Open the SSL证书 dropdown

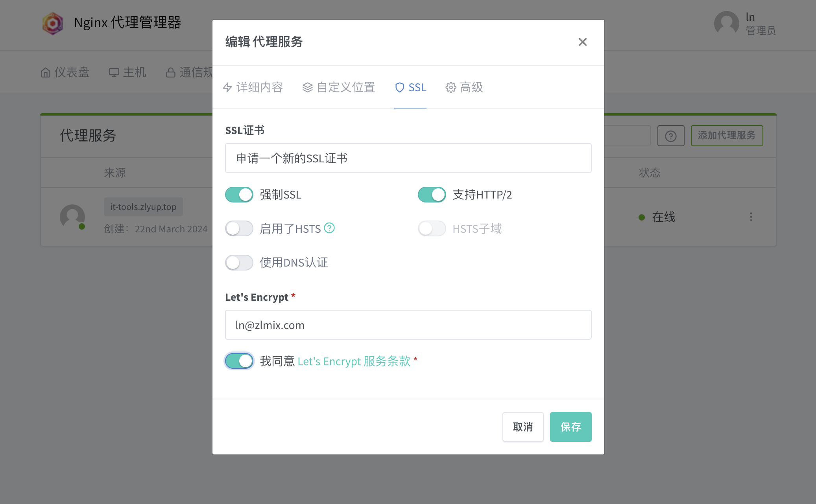(408, 158)
